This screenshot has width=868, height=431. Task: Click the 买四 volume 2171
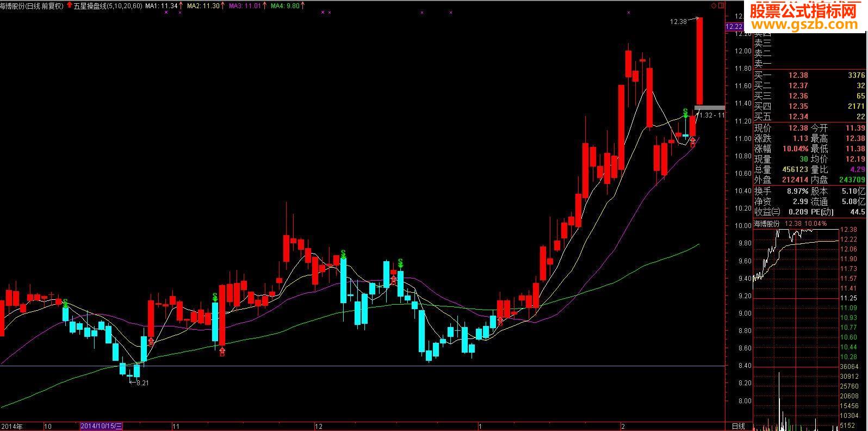pyautogui.click(x=856, y=106)
